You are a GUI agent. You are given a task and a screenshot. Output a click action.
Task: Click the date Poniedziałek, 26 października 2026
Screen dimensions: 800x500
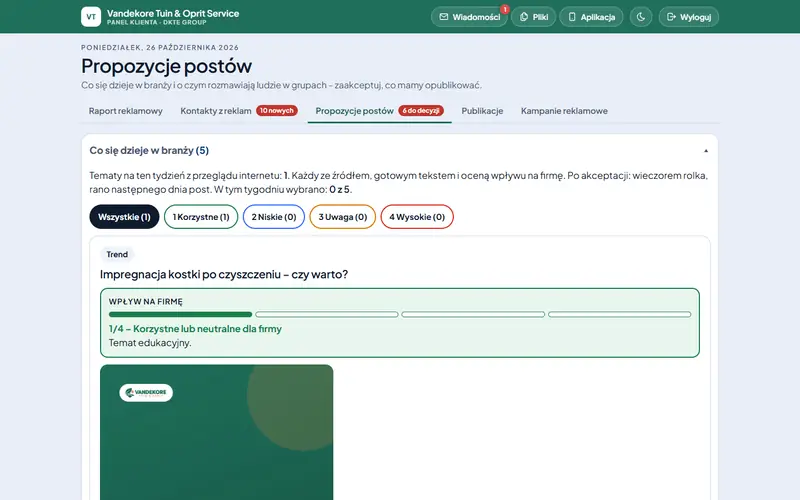[x=160, y=47]
